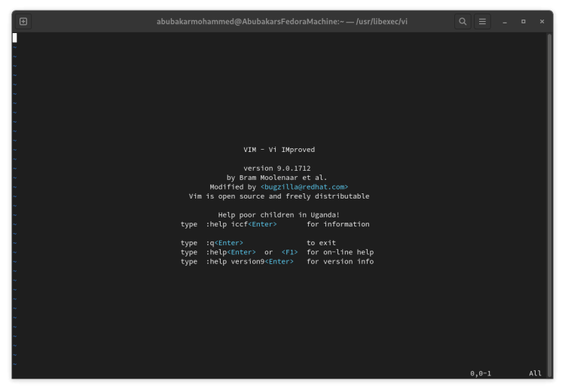
Task: Click the ":help version9" command text
Action: (x=235, y=261)
